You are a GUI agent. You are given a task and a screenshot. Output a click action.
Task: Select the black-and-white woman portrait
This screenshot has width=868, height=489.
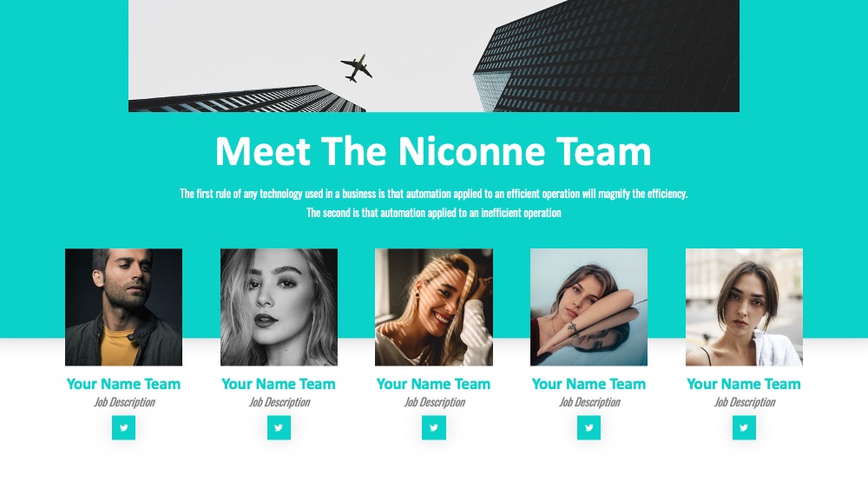(279, 307)
